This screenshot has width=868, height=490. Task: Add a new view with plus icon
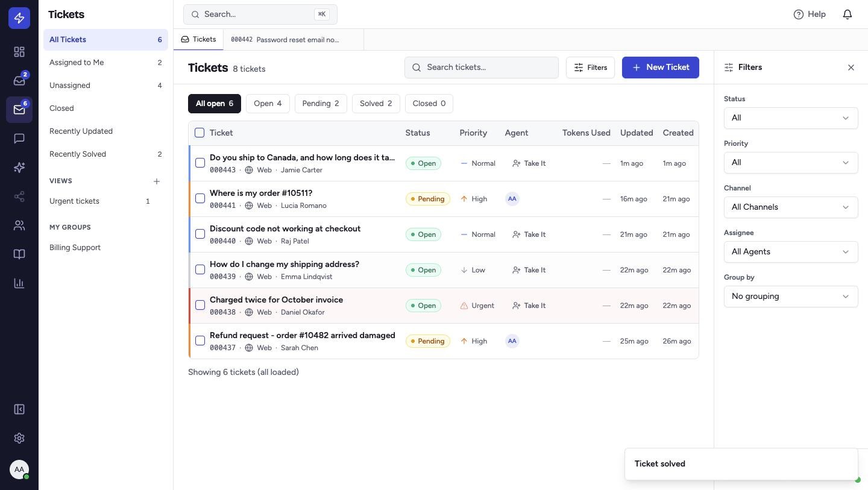coord(157,181)
